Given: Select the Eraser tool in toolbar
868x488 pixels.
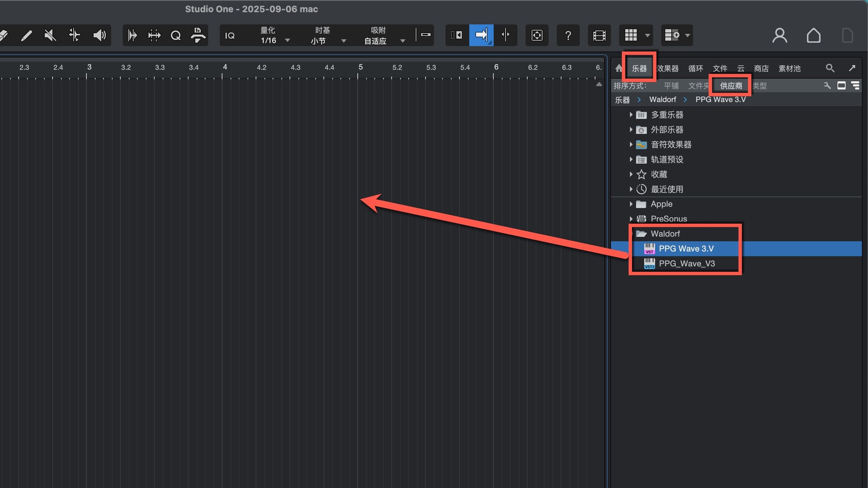Looking at the screenshot, I should click(4, 35).
